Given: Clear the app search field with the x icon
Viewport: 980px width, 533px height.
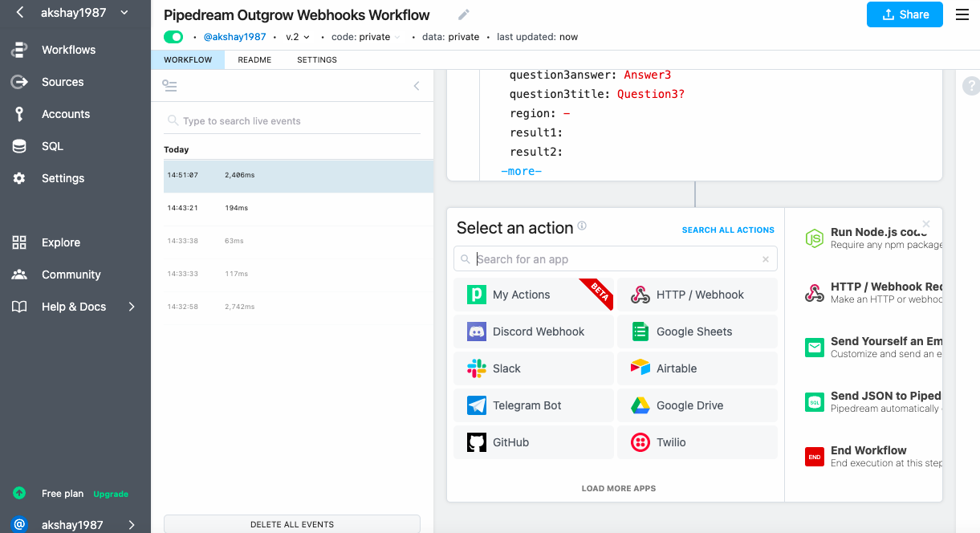Looking at the screenshot, I should 766,259.
